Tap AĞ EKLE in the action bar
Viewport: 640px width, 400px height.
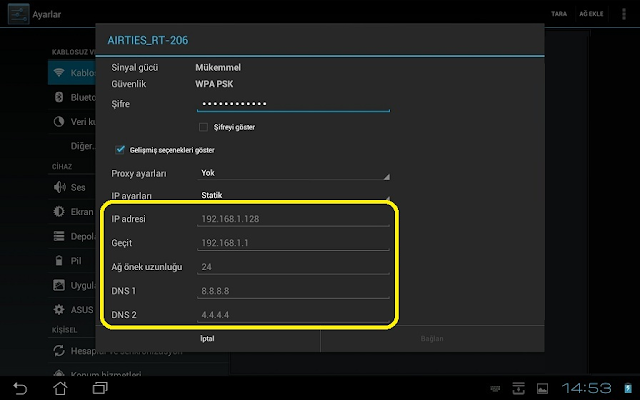click(x=591, y=14)
